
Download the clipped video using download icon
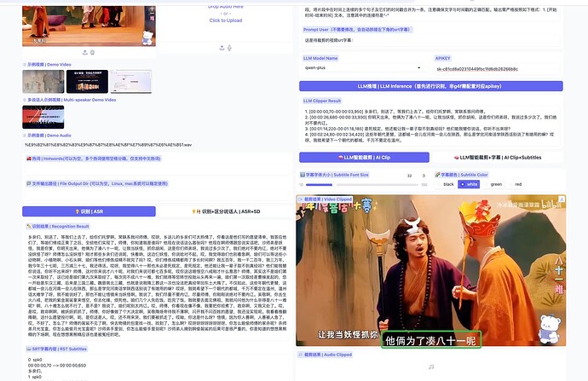[x=562, y=199]
